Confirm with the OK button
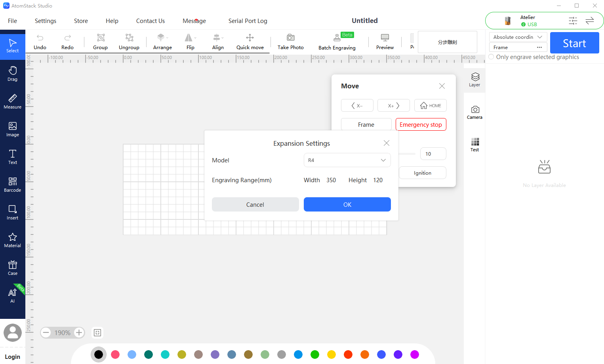Image resolution: width=604 pixels, height=364 pixels. 347,204
